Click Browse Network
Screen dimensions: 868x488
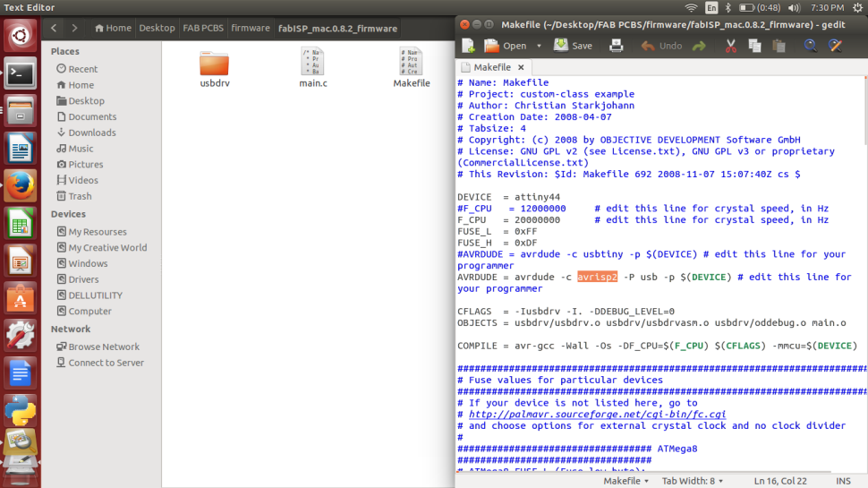[x=98, y=347]
